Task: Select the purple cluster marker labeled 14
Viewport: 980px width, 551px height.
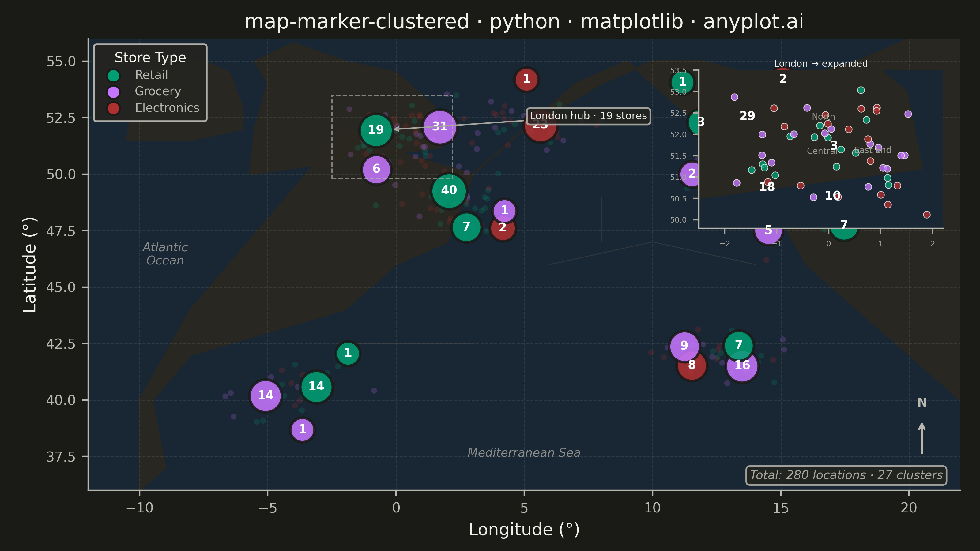Action: click(266, 395)
